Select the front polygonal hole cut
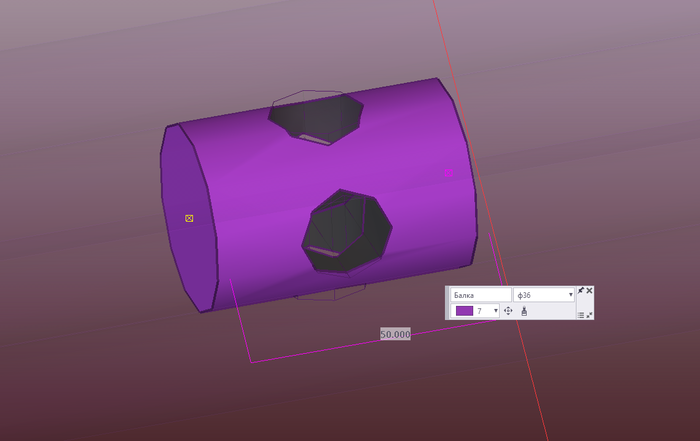This screenshot has width=700, height=441. [x=347, y=231]
